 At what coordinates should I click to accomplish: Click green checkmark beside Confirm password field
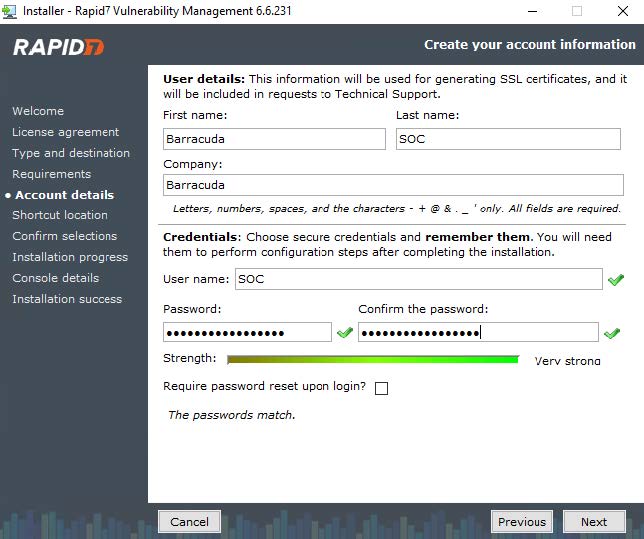pos(612,333)
